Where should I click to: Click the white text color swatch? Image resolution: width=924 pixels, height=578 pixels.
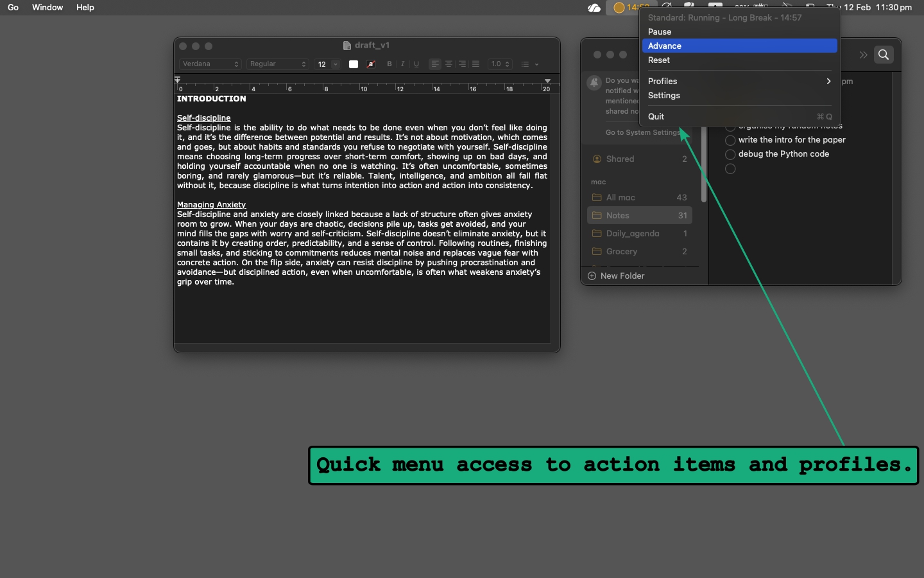[x=354, y=64]
